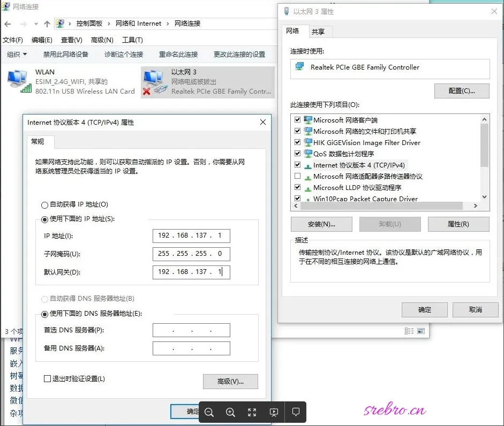Uncheck HIK GiGEVision Image Filter Driver
The height and width of the screenshot is (426, 504).
(298, 142)
